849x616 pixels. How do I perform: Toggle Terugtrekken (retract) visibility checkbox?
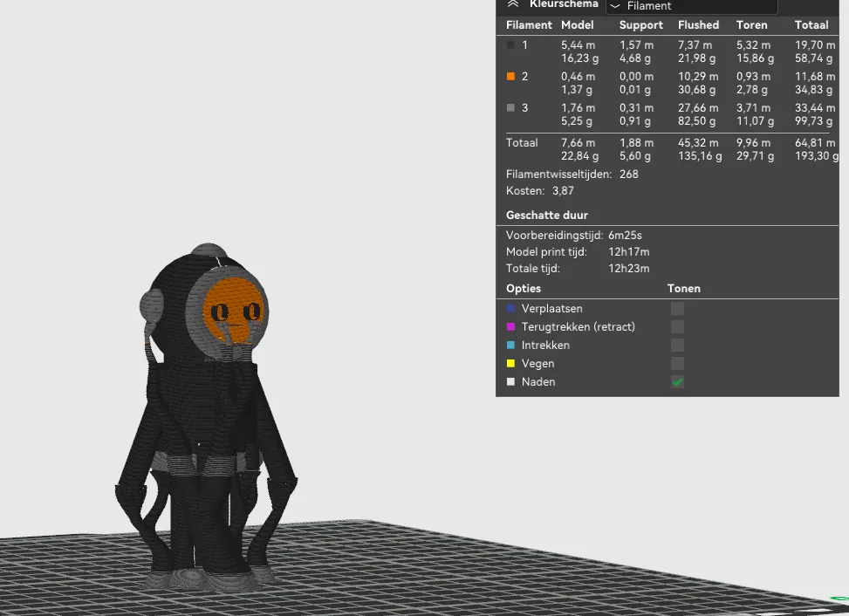pyautogui.click(x=677, y=327)
